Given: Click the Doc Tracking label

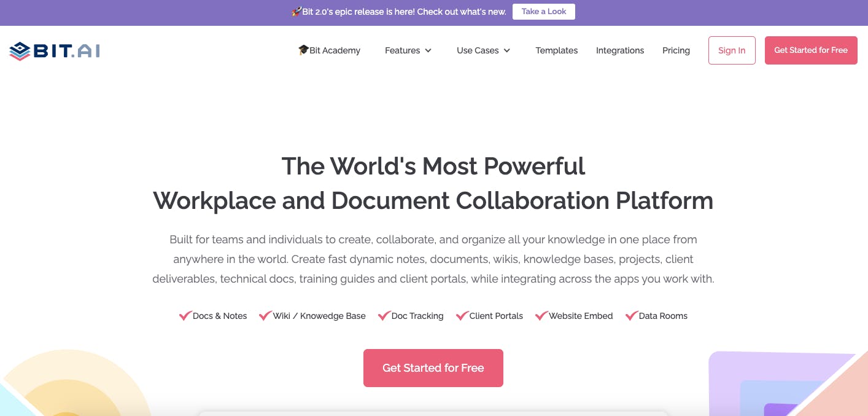Looking at the screenshot, I should [x=417, y=316].
